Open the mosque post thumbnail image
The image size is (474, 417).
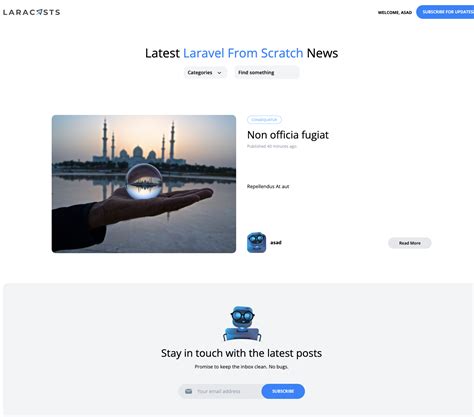pos(144,184)
